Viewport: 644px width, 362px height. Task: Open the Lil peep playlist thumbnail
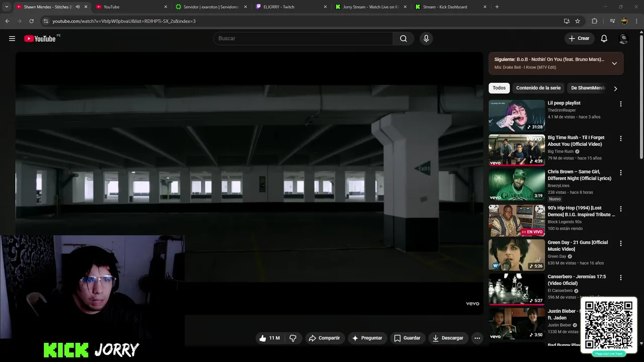[517, 116]
